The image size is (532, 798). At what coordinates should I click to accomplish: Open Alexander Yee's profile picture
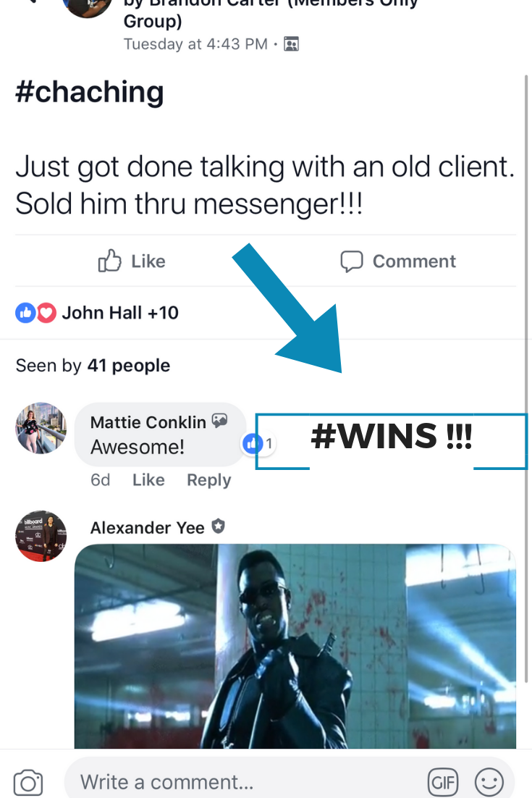41,536
